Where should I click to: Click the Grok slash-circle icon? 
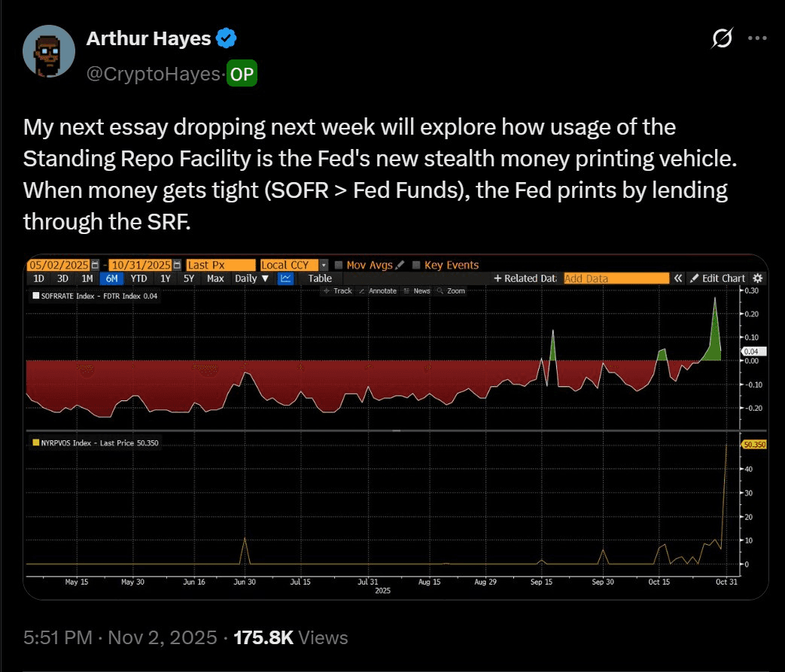pos(723,38)
